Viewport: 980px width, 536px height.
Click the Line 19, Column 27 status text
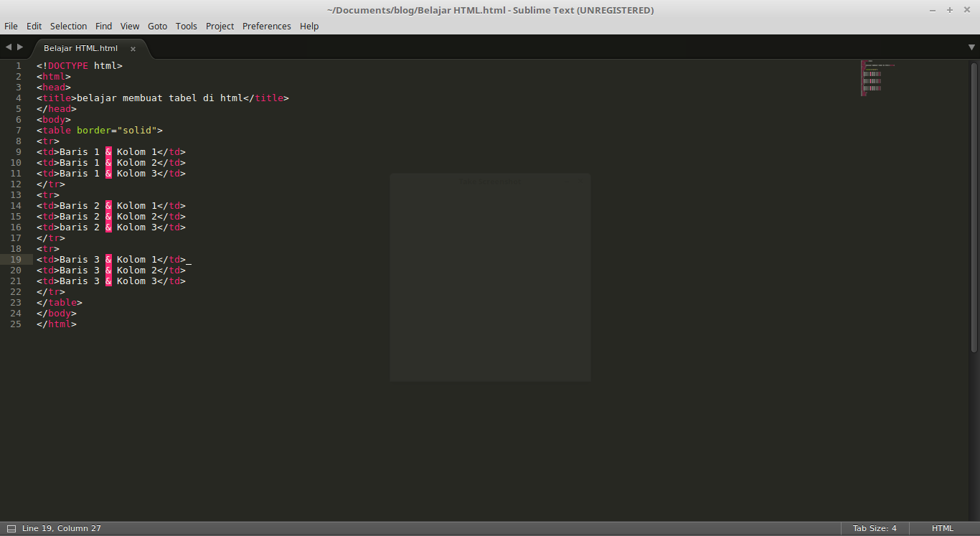(62, 529)
